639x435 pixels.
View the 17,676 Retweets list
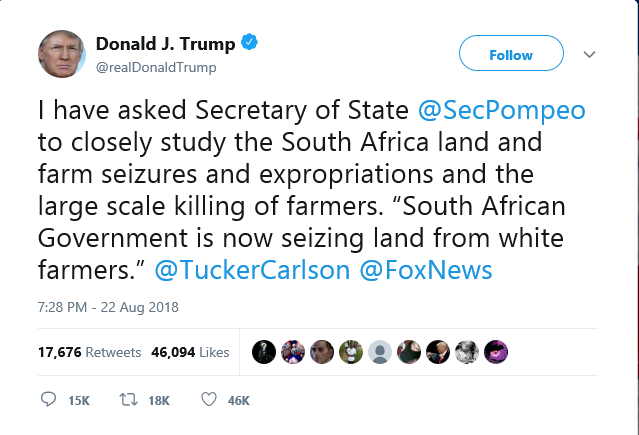[75, 352]
